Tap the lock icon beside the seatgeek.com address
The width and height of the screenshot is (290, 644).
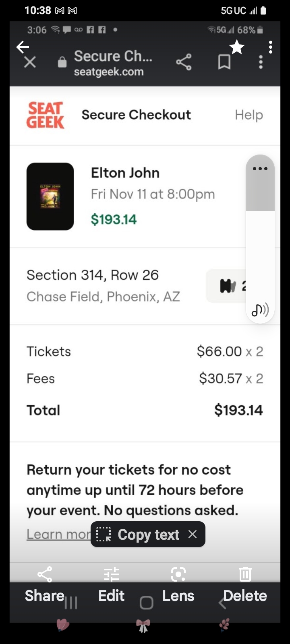point(62,62)
